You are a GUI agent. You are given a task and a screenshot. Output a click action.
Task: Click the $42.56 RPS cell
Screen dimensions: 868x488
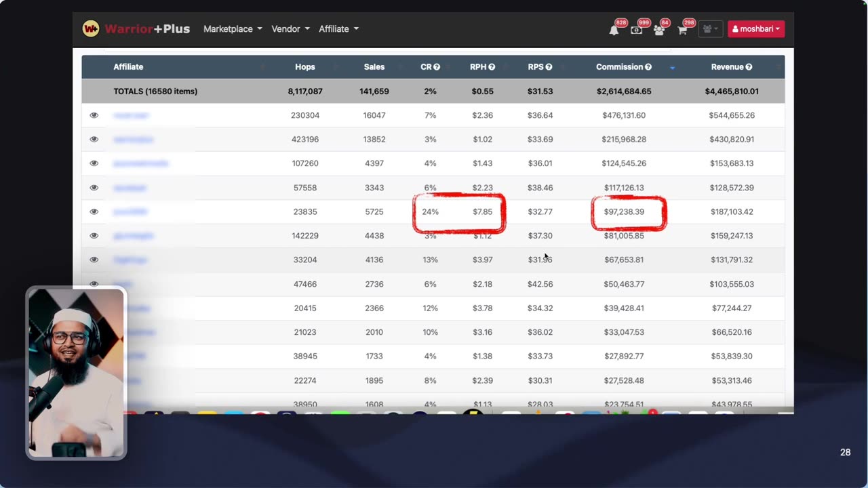[540, 284]
